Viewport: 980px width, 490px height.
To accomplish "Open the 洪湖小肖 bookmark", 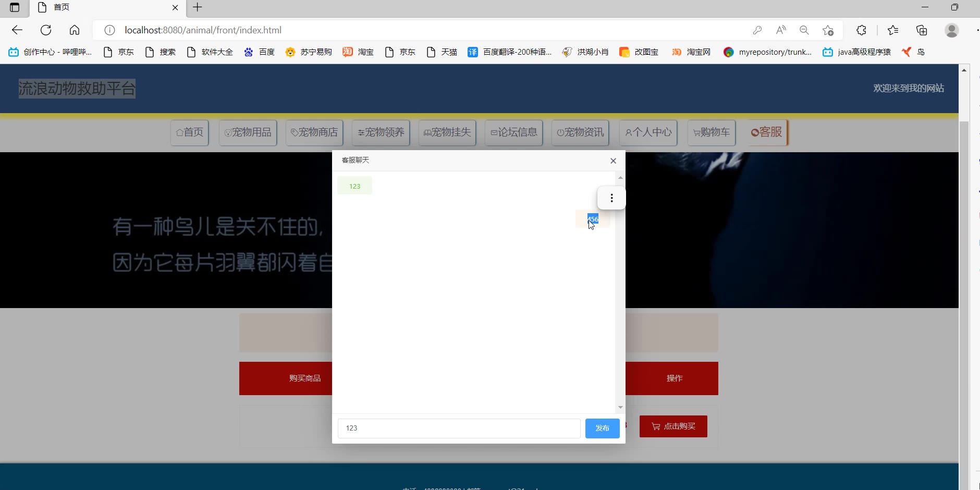I will [585, 52].
